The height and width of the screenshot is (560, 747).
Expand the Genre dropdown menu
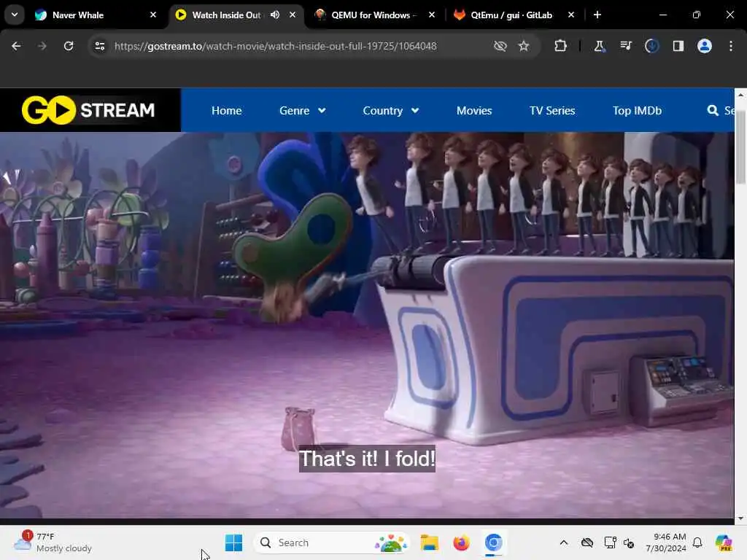coord(303,111)
